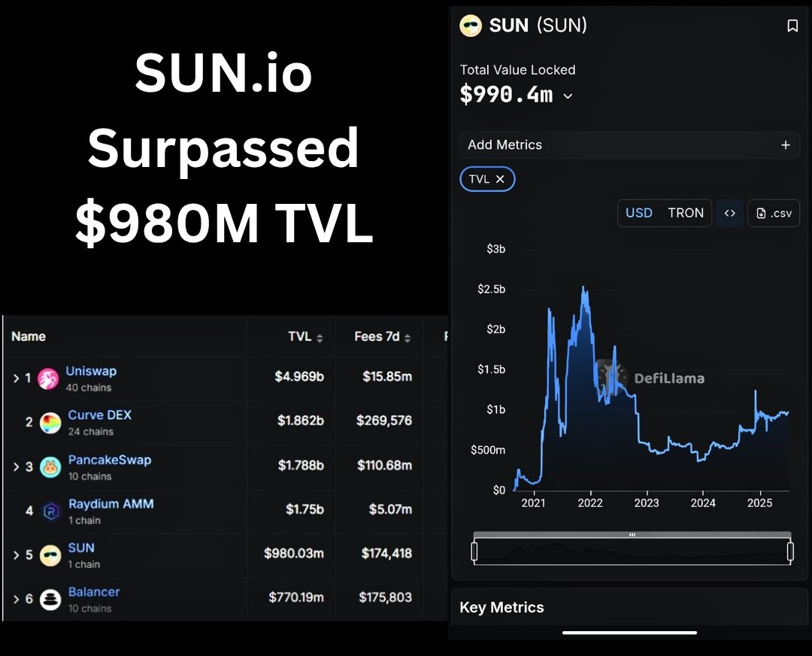Click the 40 chains text under Uniswap
Screen dimensions: 812x656
(x=89, y=387)
